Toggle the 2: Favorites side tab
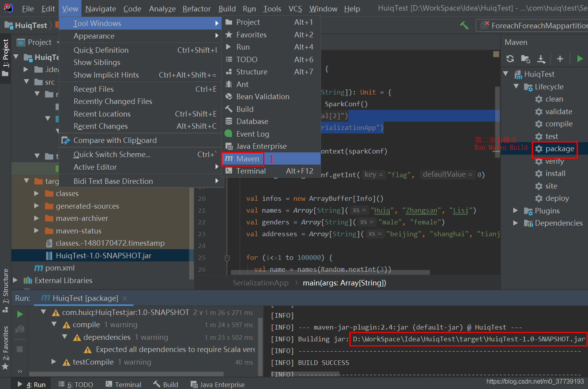Viewport: 588px width, 389px height. (6, 348)
